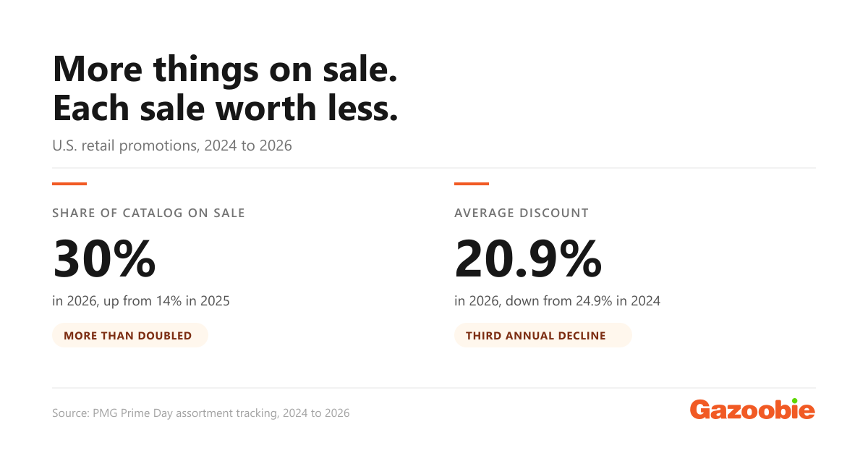Click the text 'in 2026, up from 14% in 2025'
Image resolution: width=868 pixels, height=456 pixels.
pyautogui.click(x=141, y=300)
